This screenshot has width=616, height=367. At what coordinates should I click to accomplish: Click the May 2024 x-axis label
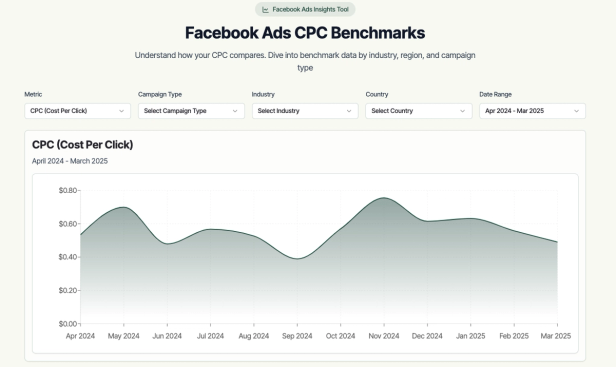click(x=124, y=336)
